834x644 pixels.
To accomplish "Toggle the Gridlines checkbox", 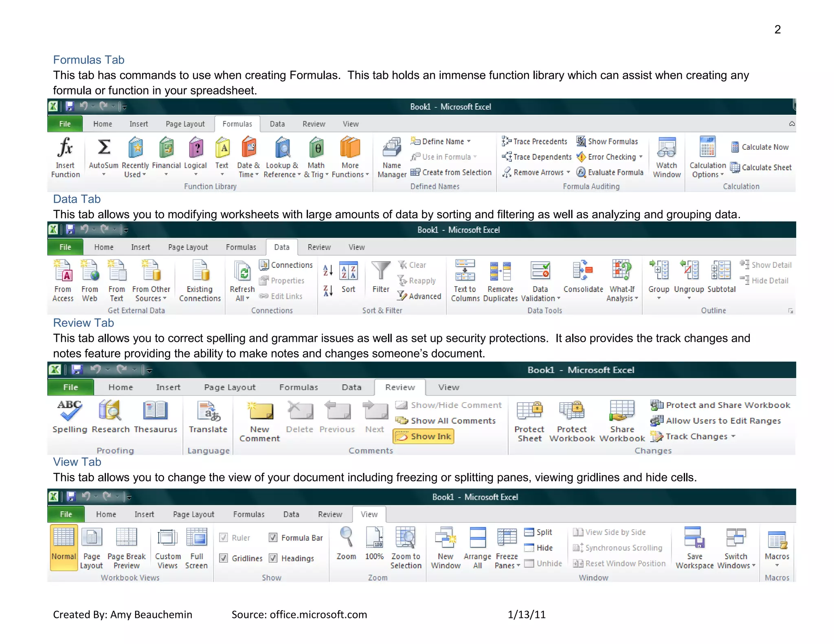I will coord(224,558).
